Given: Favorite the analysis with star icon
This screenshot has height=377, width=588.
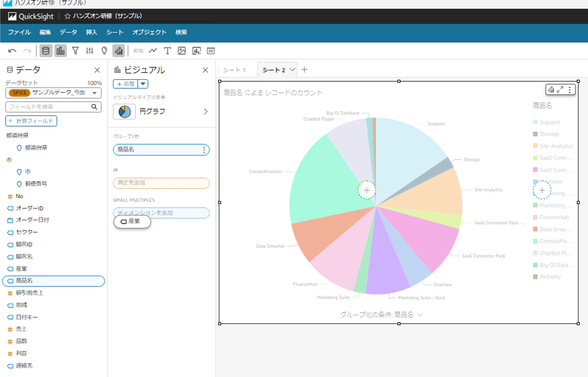Looking at the screenshot, I should (x=67, y=16).
